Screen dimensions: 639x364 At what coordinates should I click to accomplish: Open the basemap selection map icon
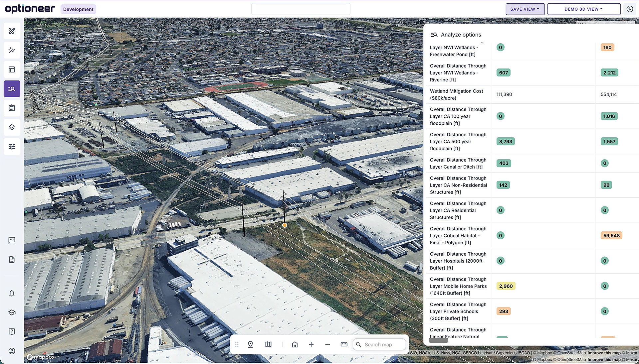(x=268, y=344)
